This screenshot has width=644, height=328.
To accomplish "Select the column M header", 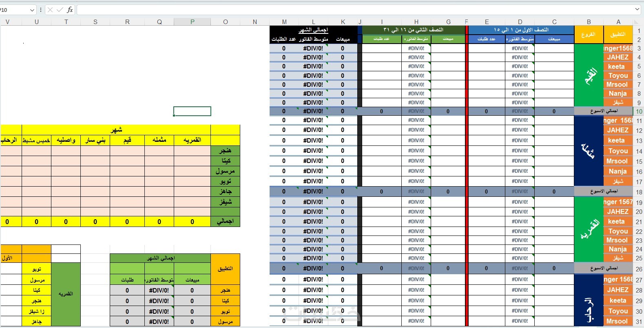I will [x=284, y=22].
